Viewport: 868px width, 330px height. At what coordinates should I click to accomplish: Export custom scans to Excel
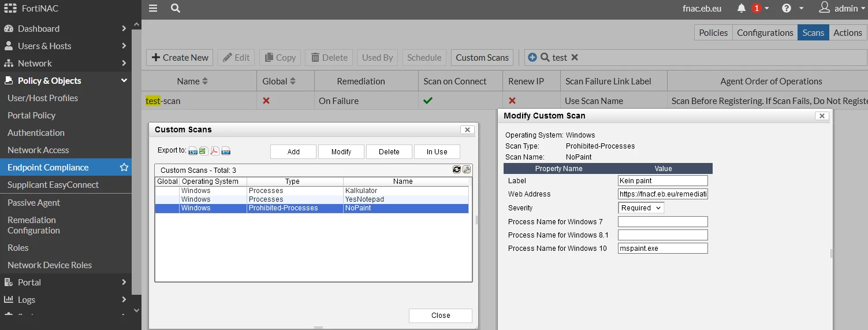click(203, 151)
